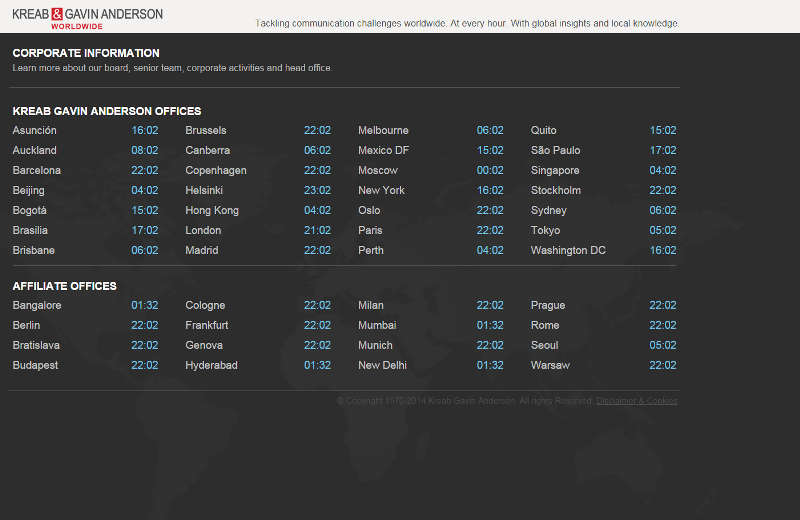
Task: Select the Stockholm office
Action: 556,191
